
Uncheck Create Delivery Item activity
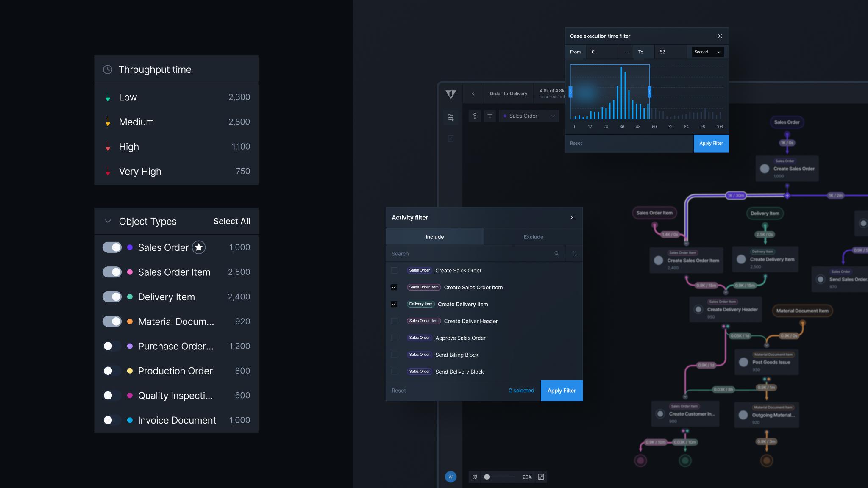(x=394, y=304)
